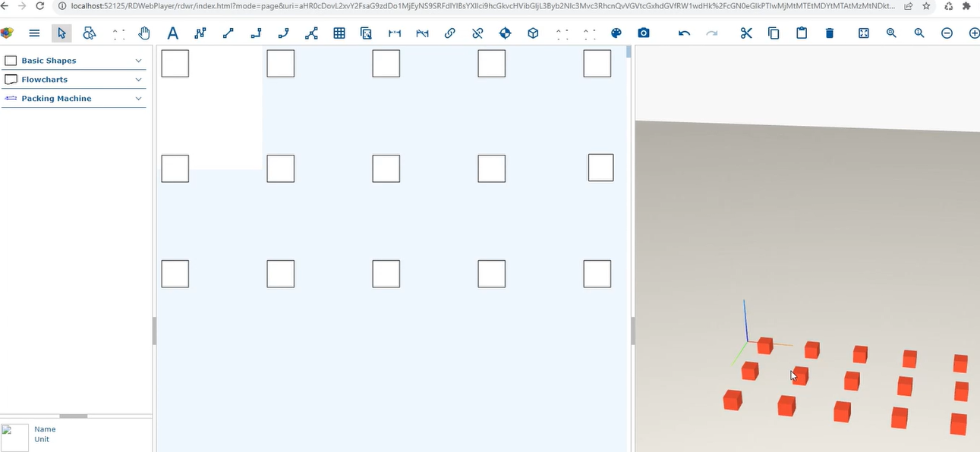Expand the Flowcharts shape library

click(74, 80)
